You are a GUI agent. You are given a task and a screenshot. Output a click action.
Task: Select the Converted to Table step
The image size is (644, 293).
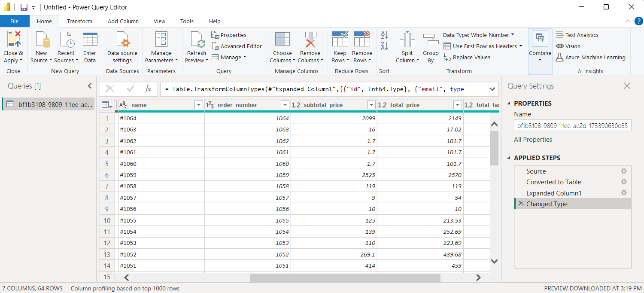point(573,182)
